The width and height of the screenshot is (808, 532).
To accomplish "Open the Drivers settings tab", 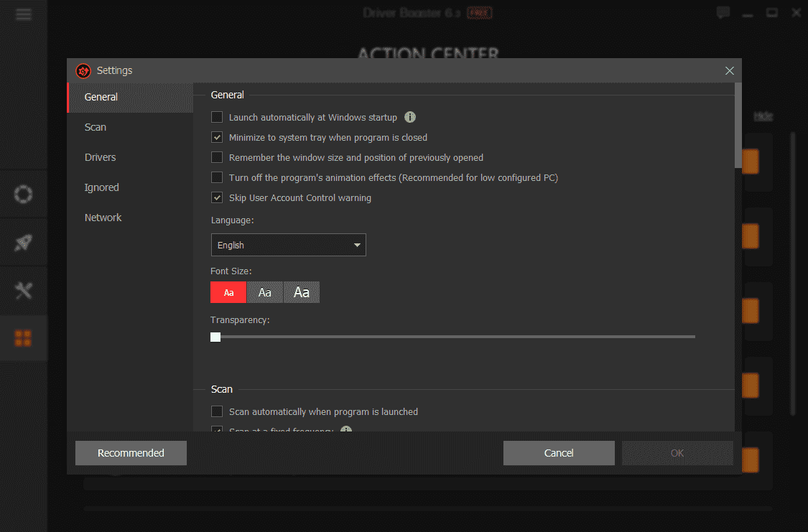I will (x=131, y=157).
